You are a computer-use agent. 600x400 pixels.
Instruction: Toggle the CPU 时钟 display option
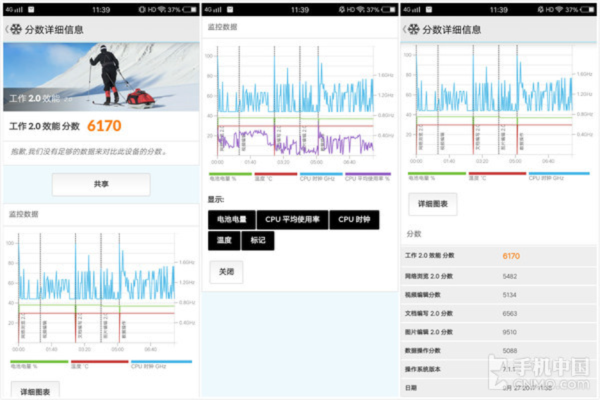click(354, 220)
